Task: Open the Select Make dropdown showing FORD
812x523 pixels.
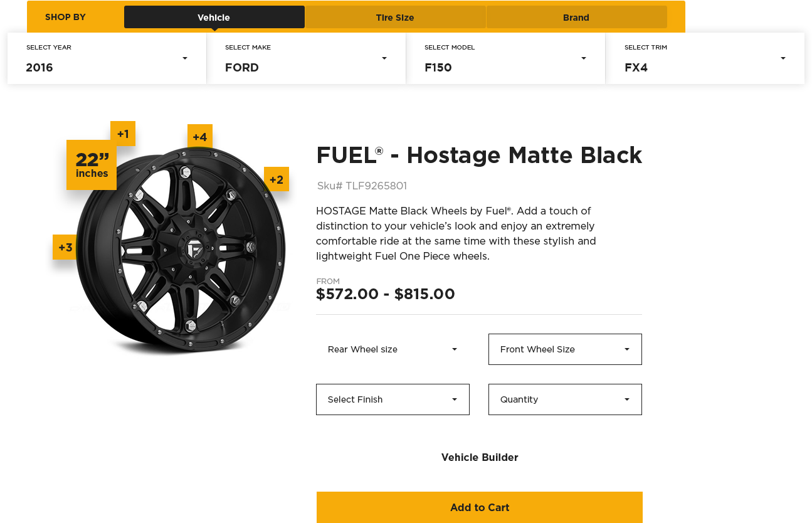Action: [306, 58]
